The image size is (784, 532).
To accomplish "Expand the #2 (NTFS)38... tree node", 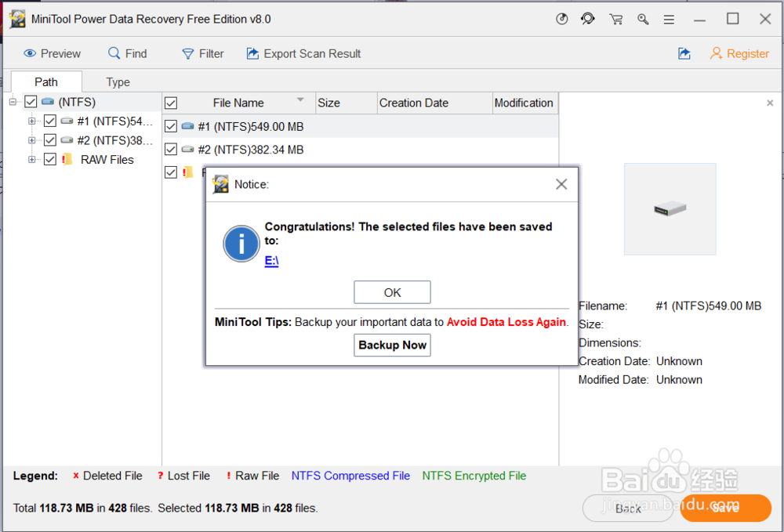I will 32,140.
